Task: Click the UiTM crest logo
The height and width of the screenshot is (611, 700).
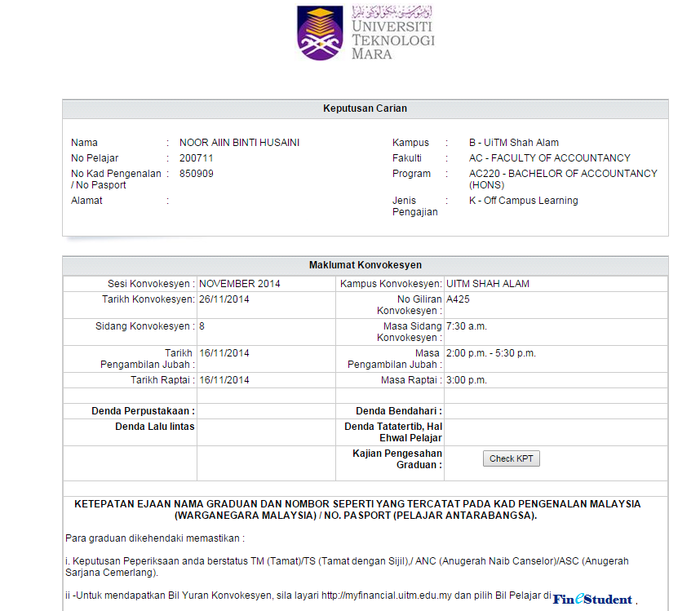Action: point(320,33)
